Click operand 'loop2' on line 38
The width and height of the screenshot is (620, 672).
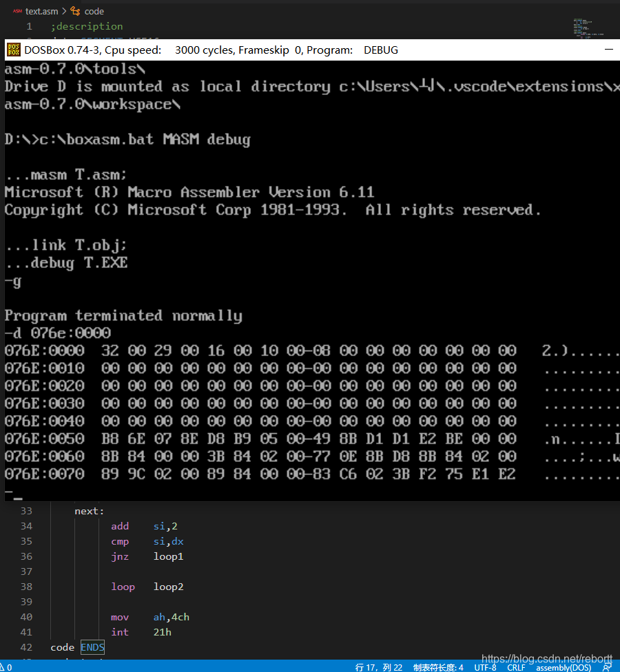[x=168, y=587]
